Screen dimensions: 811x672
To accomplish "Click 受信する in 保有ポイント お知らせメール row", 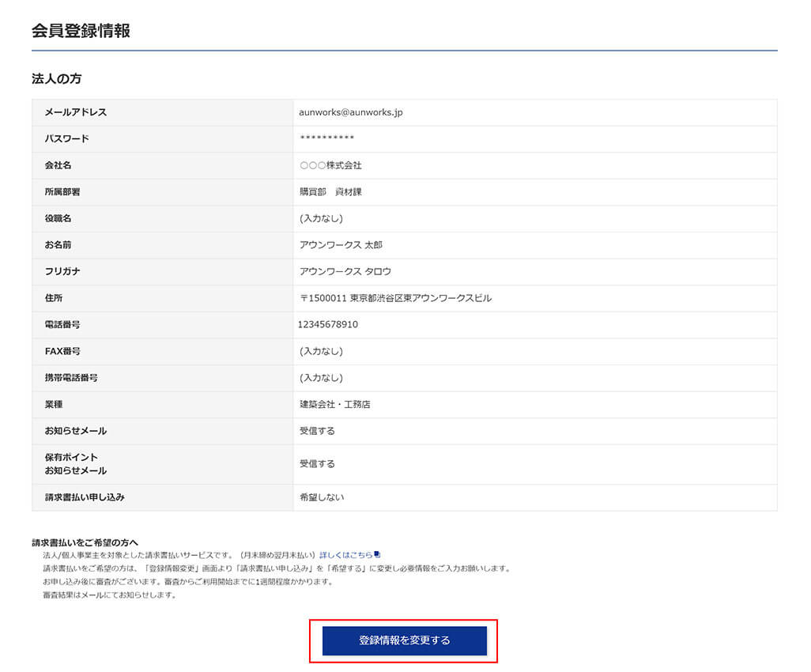I will click(x=317, y=463).
